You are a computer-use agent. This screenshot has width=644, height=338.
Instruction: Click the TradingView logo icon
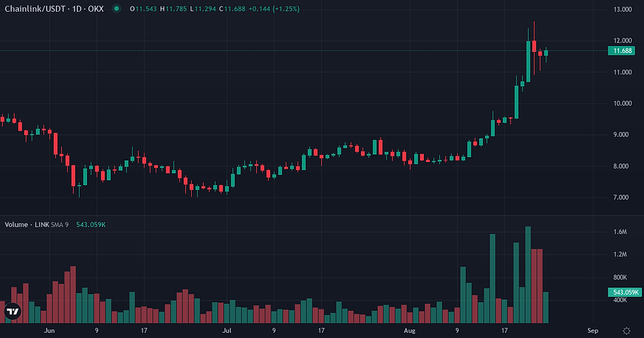pos(12,311)
